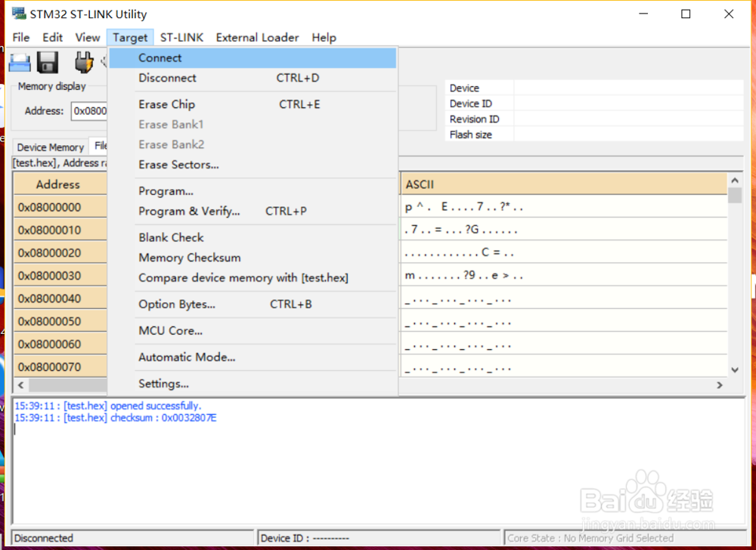Open the External Loader menu
Viewport: 756px width, 550px height.
pyautogui.click(x=258, y=38)
